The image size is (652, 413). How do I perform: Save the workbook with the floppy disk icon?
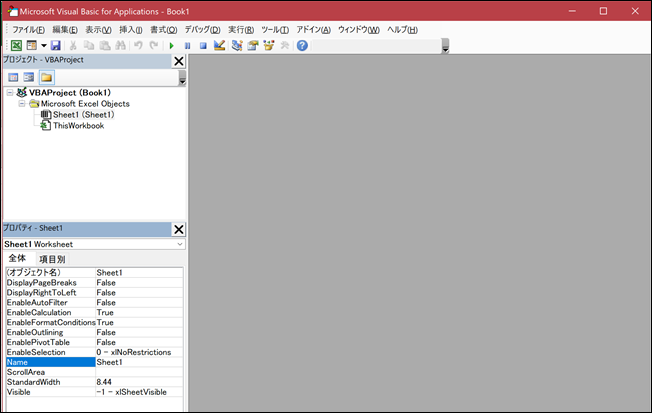pos(55,45)
